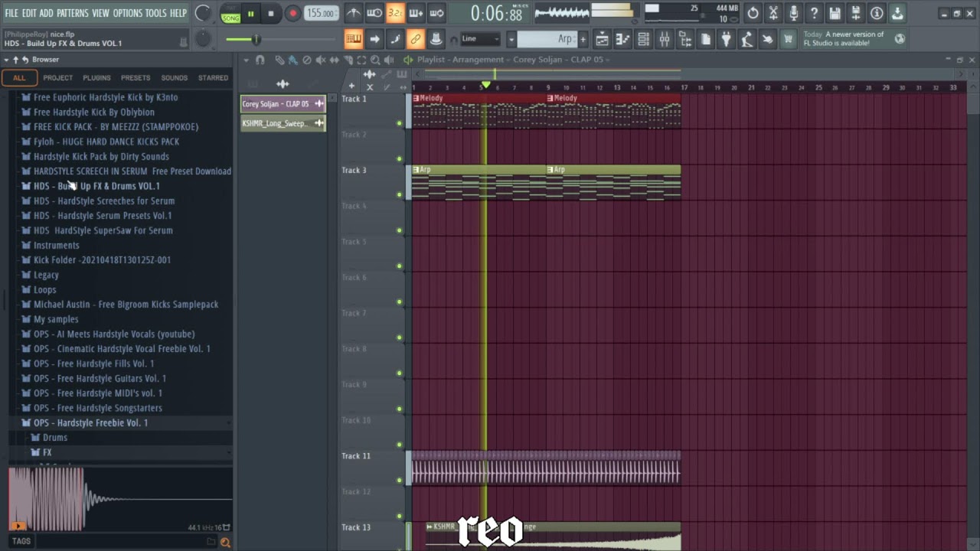Click the TAGS button in browser
The image size is (980, 551).
point(21,541)
